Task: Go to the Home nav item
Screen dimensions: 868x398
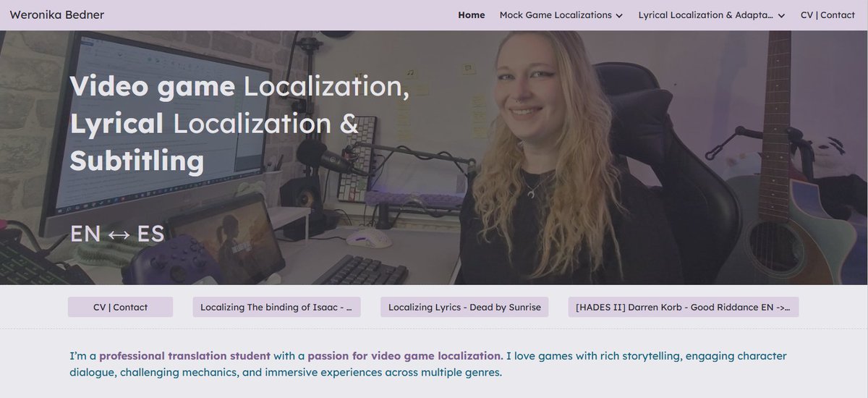Action: [x=472, y=14]
